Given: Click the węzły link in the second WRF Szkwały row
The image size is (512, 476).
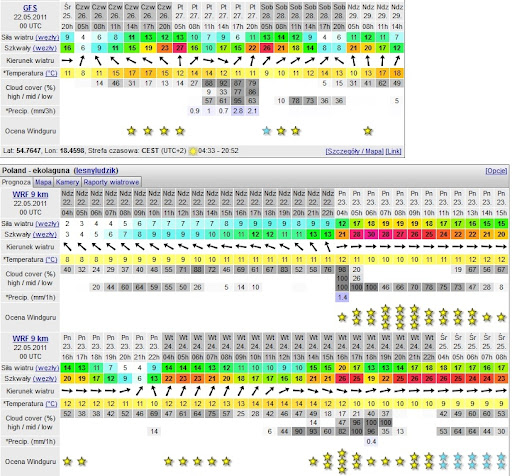Looking at the screenshot, I should click(45, 379).
